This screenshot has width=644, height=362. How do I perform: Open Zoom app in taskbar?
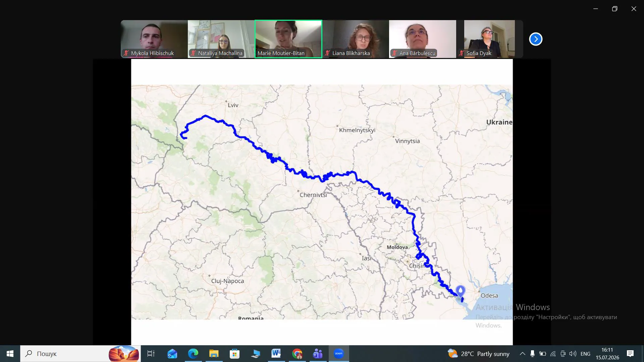(x=339, y=354)
